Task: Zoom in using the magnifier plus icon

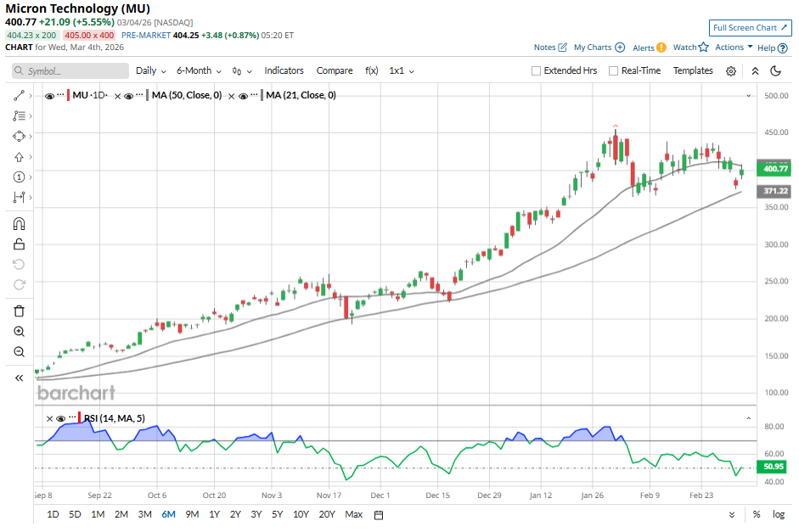Action: point(19,332)
